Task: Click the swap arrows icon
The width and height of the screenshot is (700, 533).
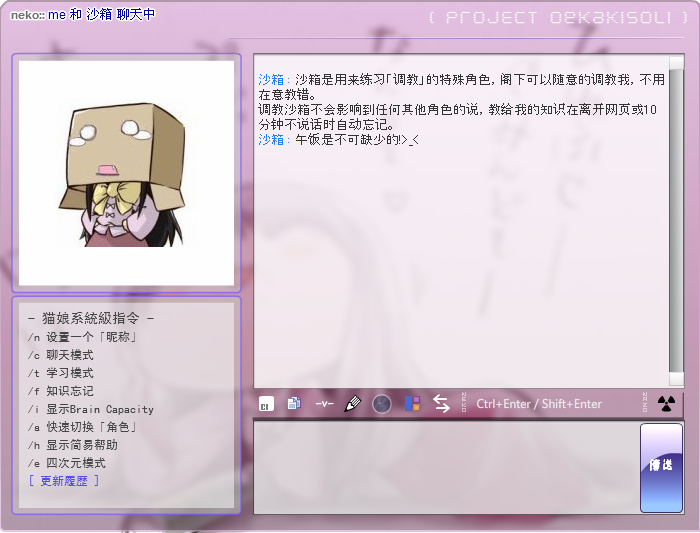Action: click(441, 404)
